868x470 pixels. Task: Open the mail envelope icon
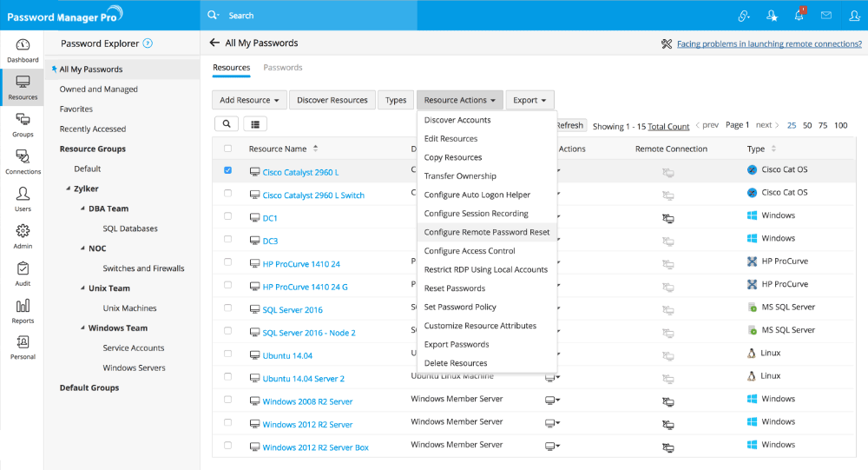826,16
